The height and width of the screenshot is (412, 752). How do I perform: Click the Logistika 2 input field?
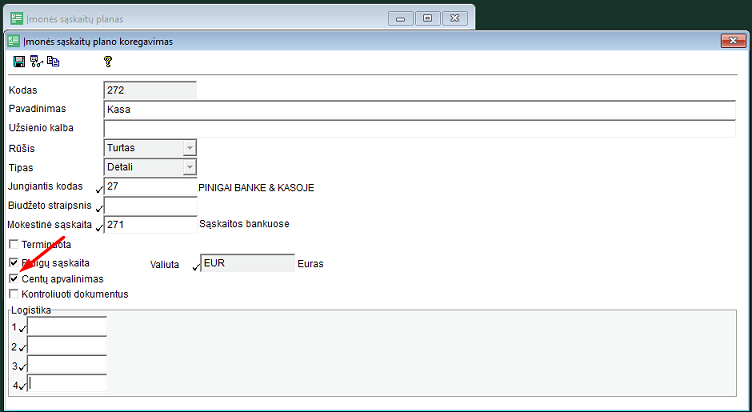tap(67, 345)
